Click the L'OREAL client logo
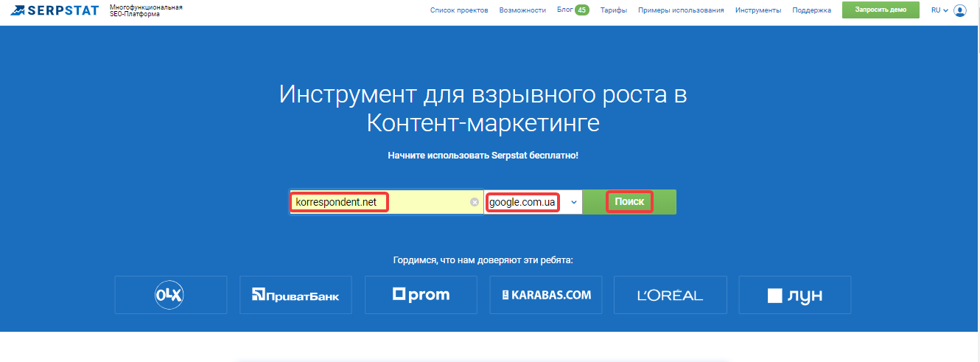The height and width of the screenshot is (362, 980). click(x=671, y=296)
